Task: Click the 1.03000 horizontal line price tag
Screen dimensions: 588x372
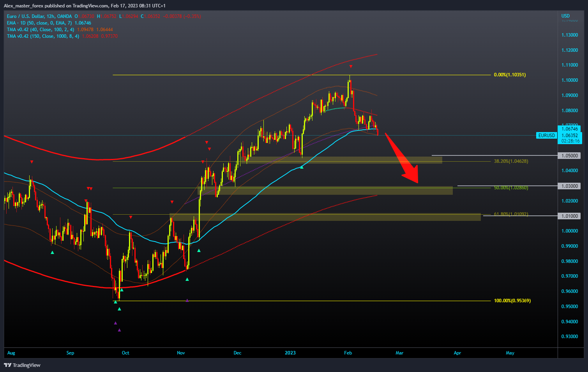Action: pyautogui.click(x=569, y=186)
